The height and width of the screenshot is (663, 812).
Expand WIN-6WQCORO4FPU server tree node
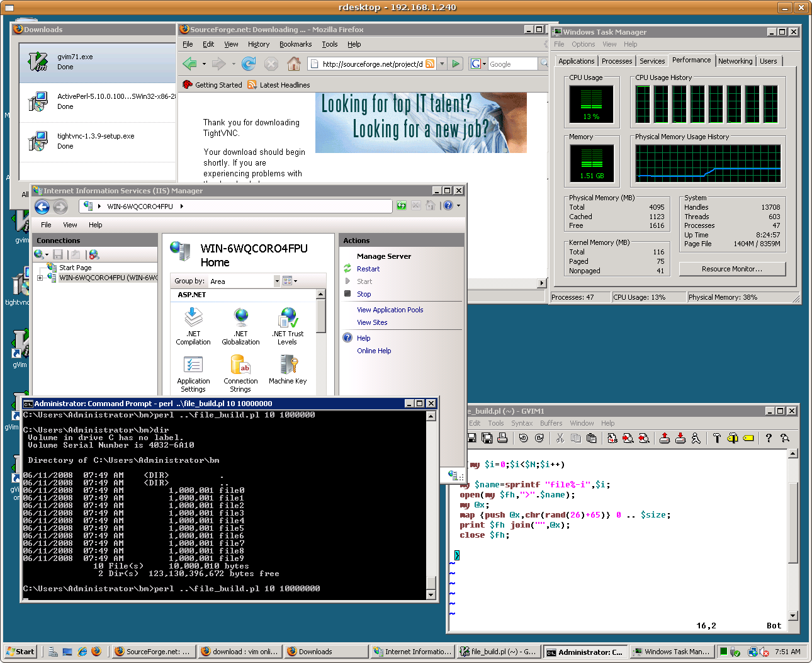40,278
